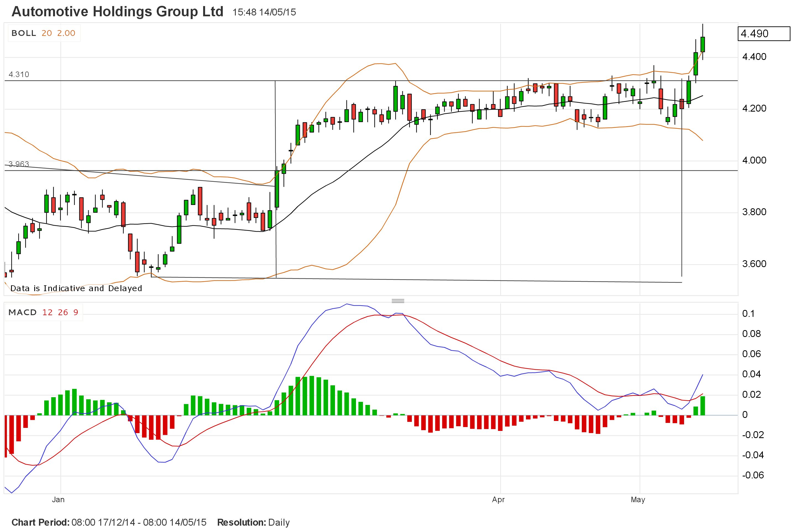Click the panel divider handle between the charts
The height and width of the screenshot is (532, 796).
(398, 301)
